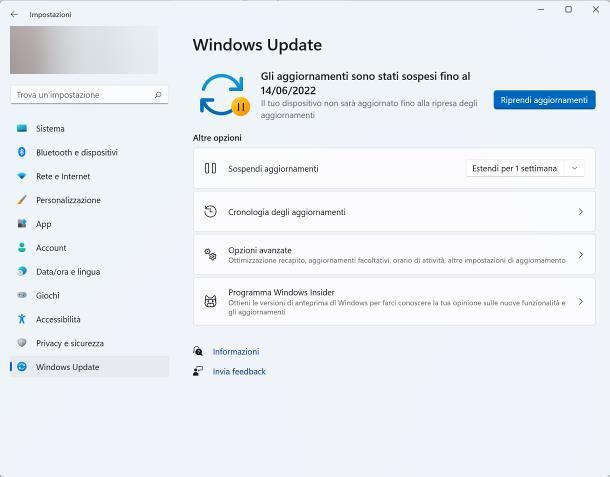This screenshot has height=477, width=610.
Task: Expand Opzioni avanzate chevron
Action: [x=580, y=254]
